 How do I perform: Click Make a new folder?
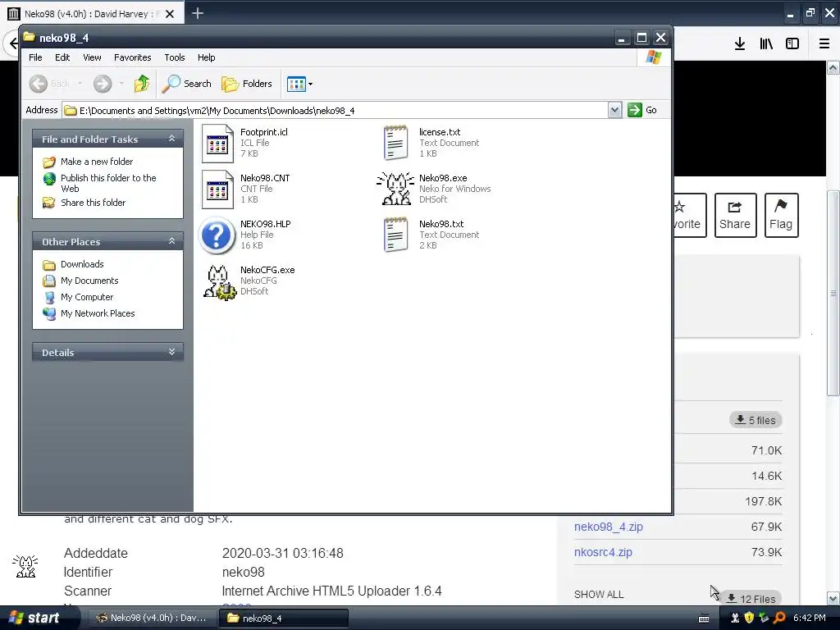(x=97, y=162)
